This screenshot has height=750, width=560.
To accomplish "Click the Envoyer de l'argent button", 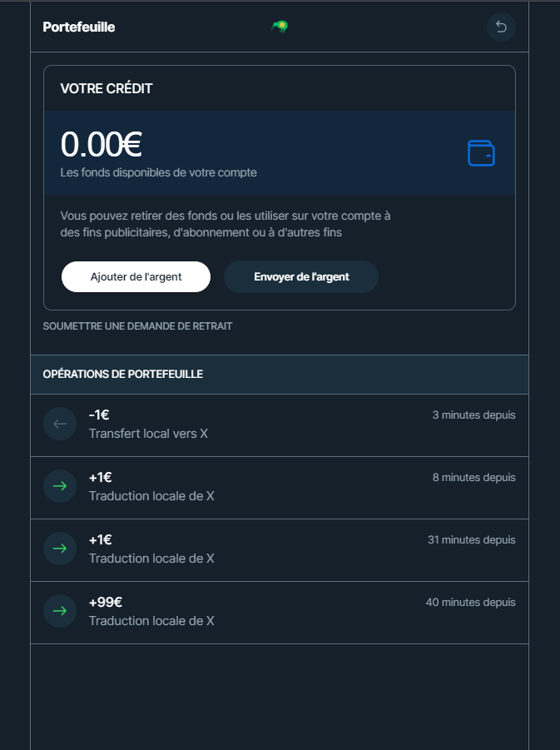I will (301, 276).
